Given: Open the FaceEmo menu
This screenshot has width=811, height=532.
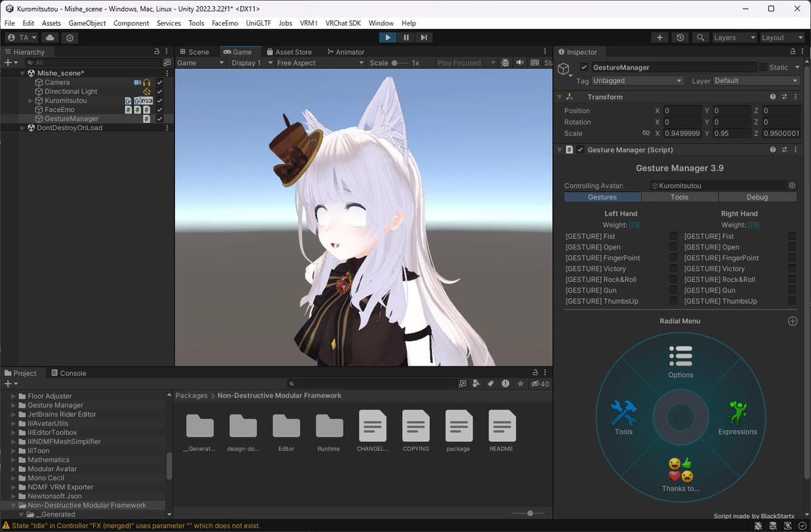Looking at the screenshot, I should pos(224,23).
